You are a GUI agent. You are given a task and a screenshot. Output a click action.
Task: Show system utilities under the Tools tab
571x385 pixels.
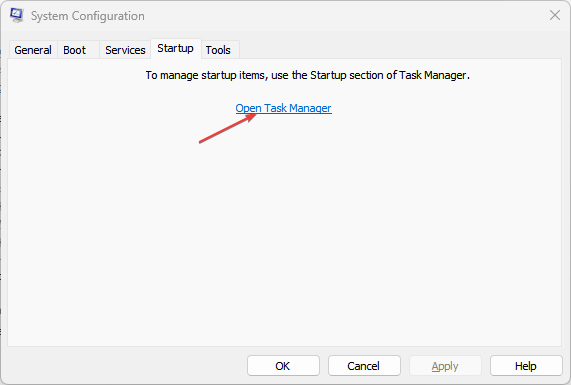click(218, 50)
